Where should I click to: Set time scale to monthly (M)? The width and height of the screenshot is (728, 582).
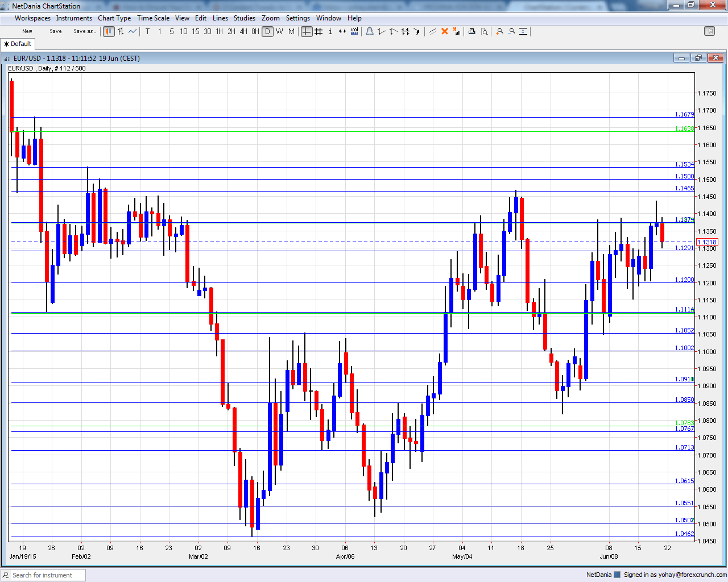[291, 31]
